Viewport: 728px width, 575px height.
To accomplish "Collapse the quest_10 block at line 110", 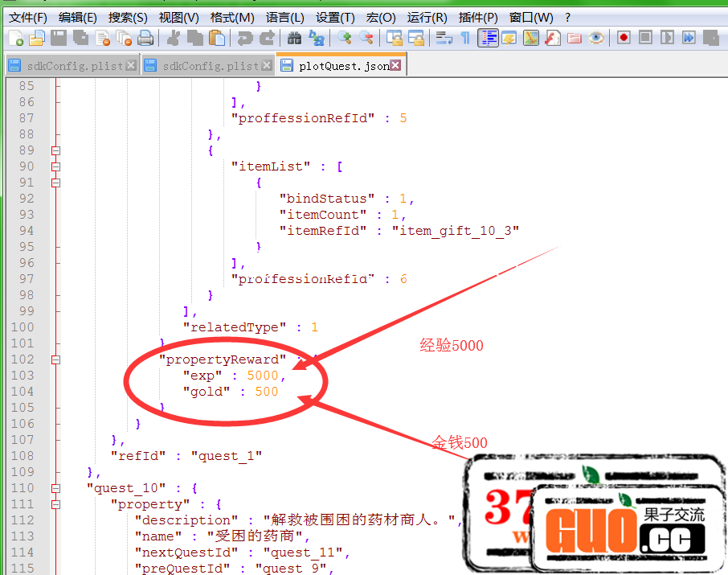I will tap(55, 488).
